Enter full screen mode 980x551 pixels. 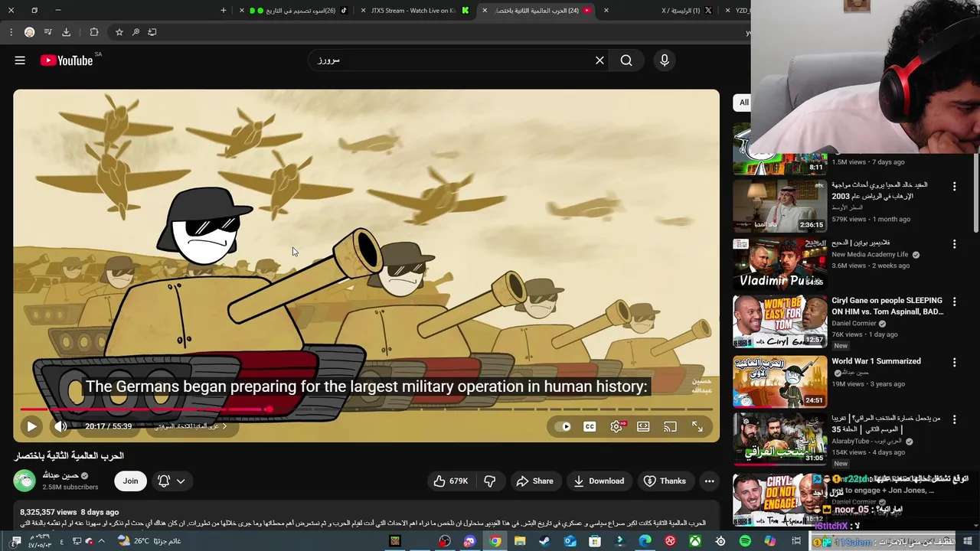tap(697, 426)
